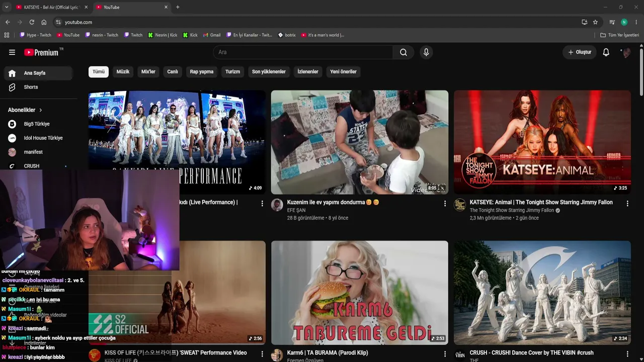Select the Müzik filter chip
The image size is (644, 362).
click(123, 71)
